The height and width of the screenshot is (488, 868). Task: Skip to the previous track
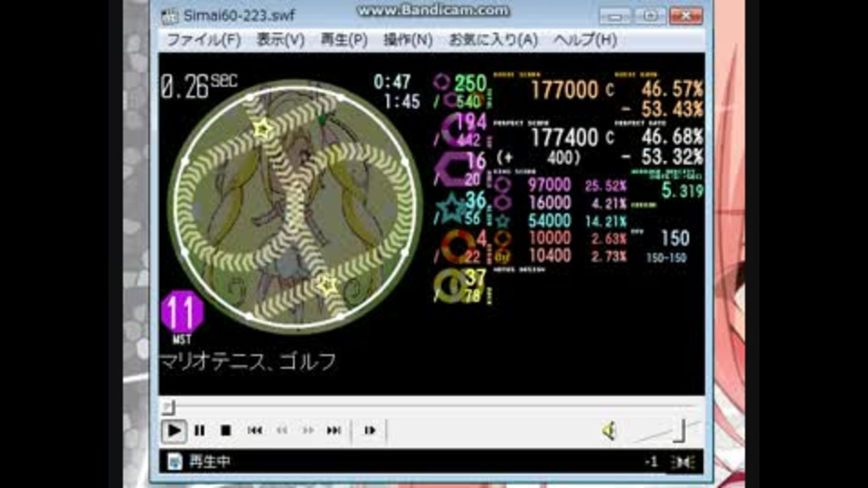coord(255,430)
